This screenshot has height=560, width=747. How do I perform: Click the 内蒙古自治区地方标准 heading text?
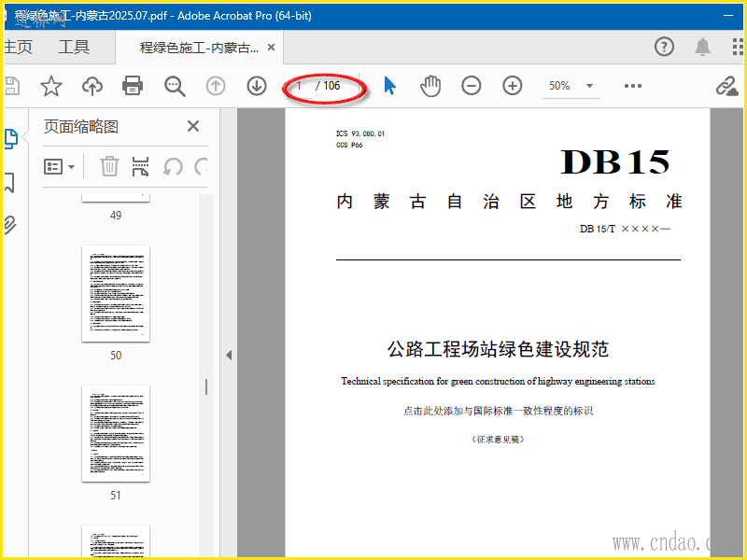point(509,202)
